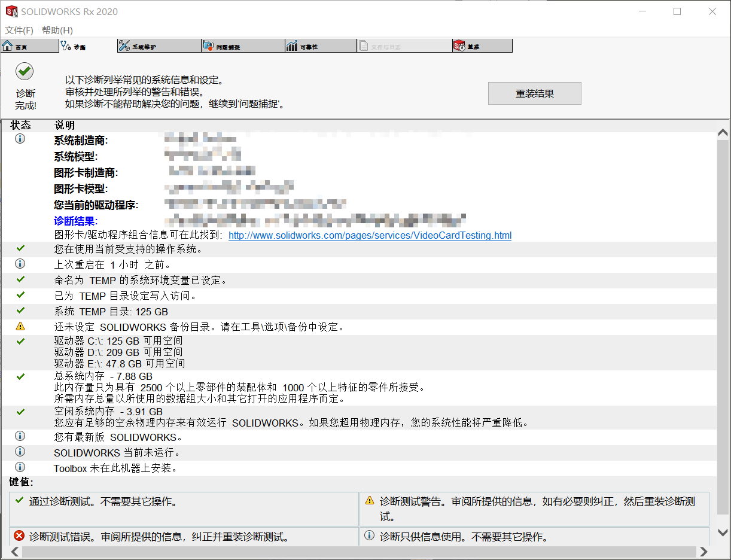Switch to the 系统维护 tab
Image resolution: width=731 pixels, height=560 pixels.
(x=159, y=45)
